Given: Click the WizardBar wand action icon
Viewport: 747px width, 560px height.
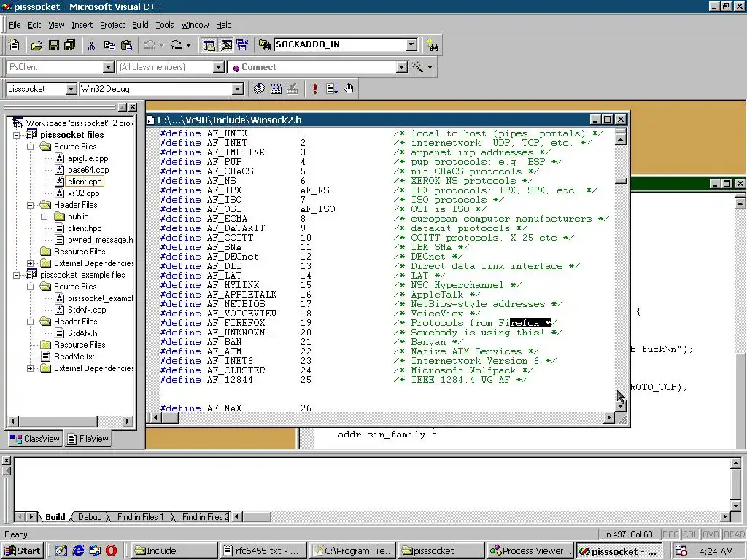Looking at the screenshot, I should click(417, 67).
